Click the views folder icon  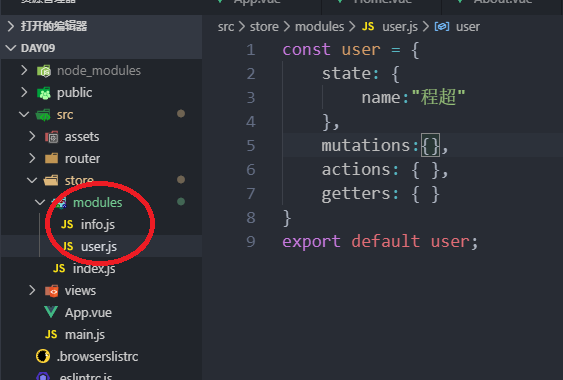52,291
